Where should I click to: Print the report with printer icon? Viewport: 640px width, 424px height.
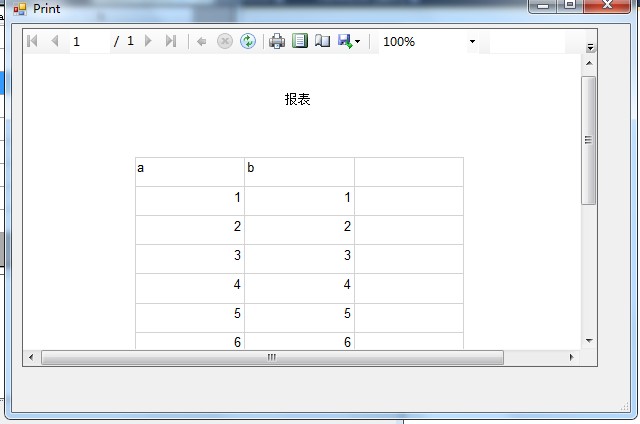(277, 41)
